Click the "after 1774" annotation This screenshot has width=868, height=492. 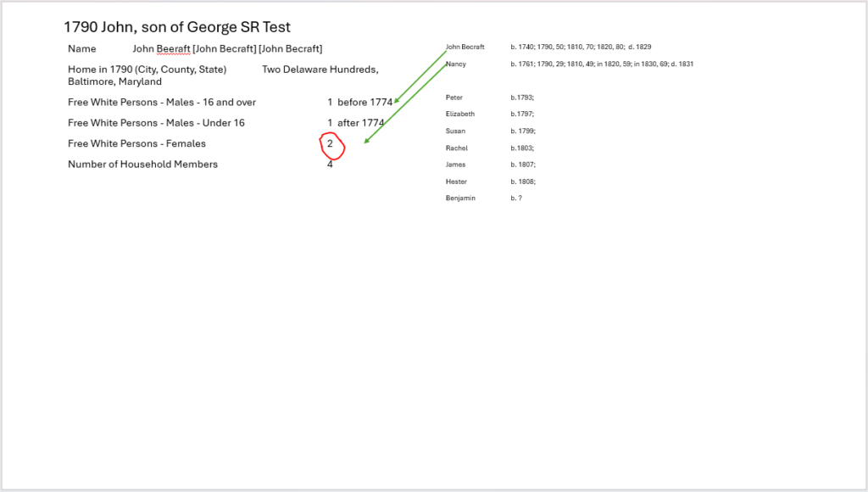coord(360,123)
